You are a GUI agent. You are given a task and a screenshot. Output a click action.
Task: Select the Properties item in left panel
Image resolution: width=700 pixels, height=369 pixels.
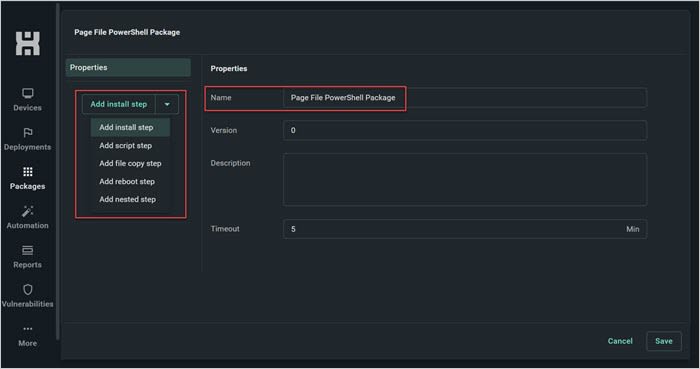click(128, 67)
